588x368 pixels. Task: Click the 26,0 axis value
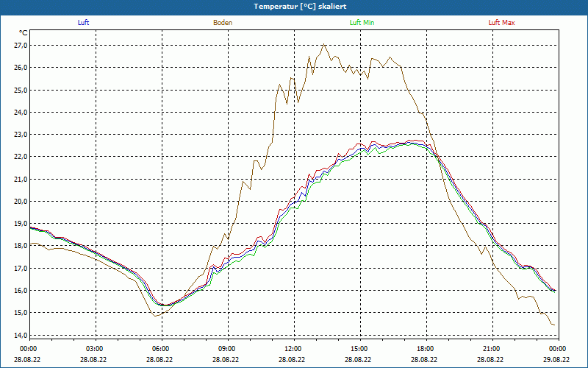pyautogui.click(x=20, y=68)
